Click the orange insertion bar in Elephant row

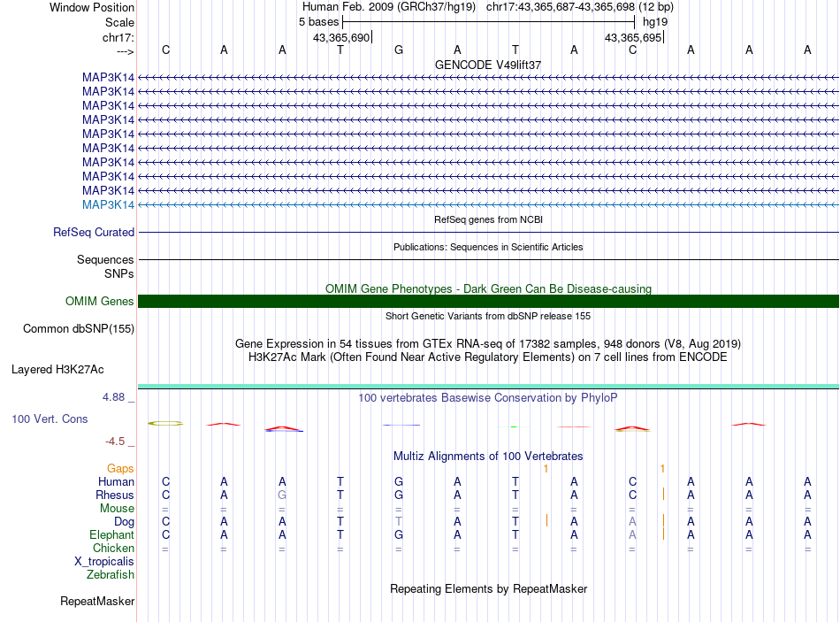[x=664, y=534]
